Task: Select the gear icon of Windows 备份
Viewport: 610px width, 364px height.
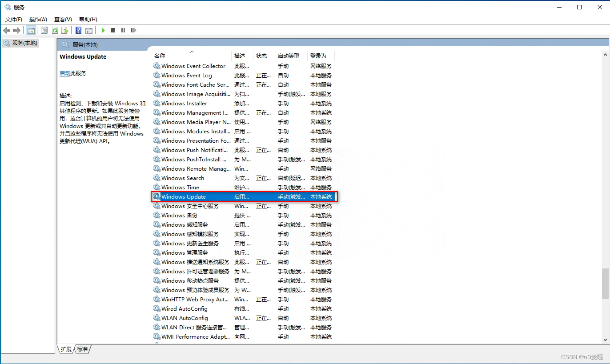Action: [x=157, y=215]
